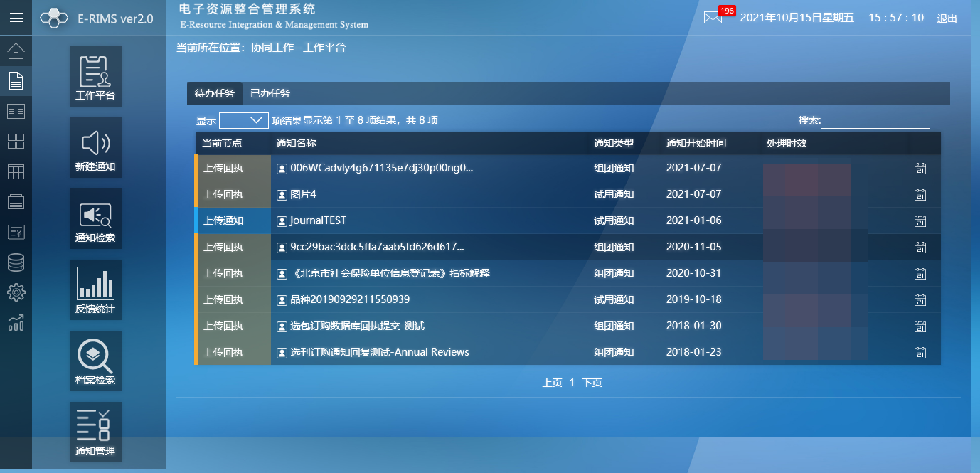Go to 下页 next page

(x=592, y=383)
